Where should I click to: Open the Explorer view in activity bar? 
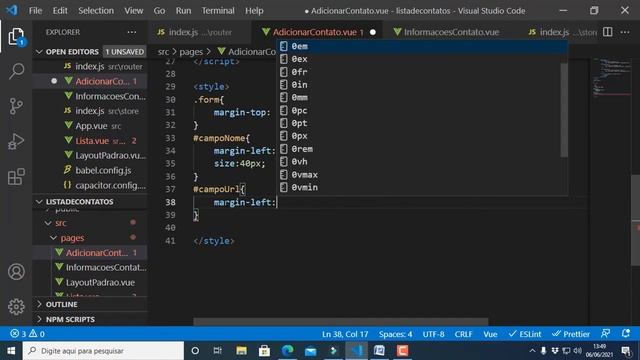pyautogui.click(x=16, y=37)
